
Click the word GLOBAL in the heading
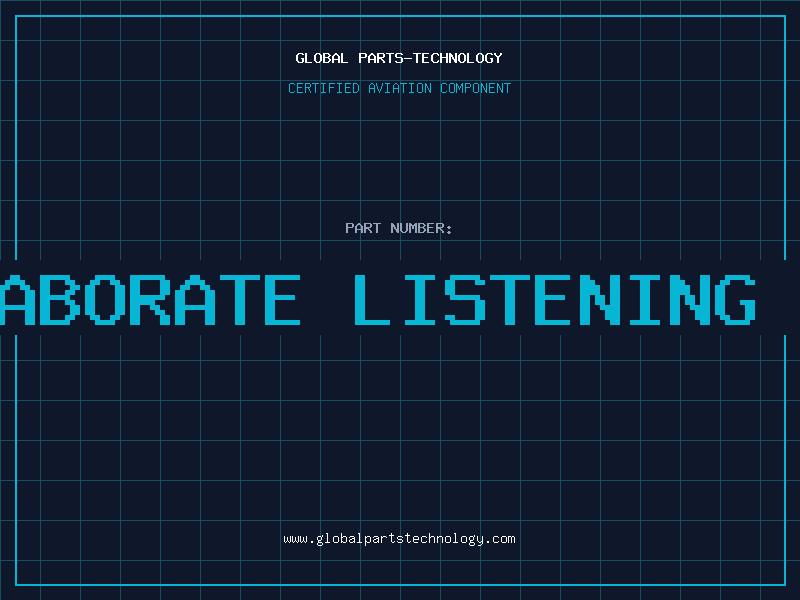coord(321,58)
